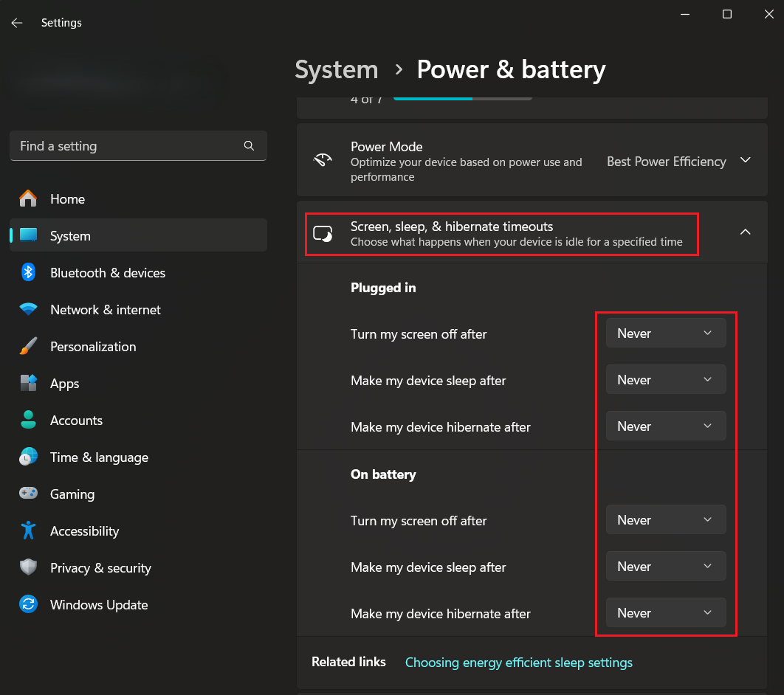This screenshot has height=695, width=784.
Task: Select Apps in the sidebar
Action: (64, 384)
